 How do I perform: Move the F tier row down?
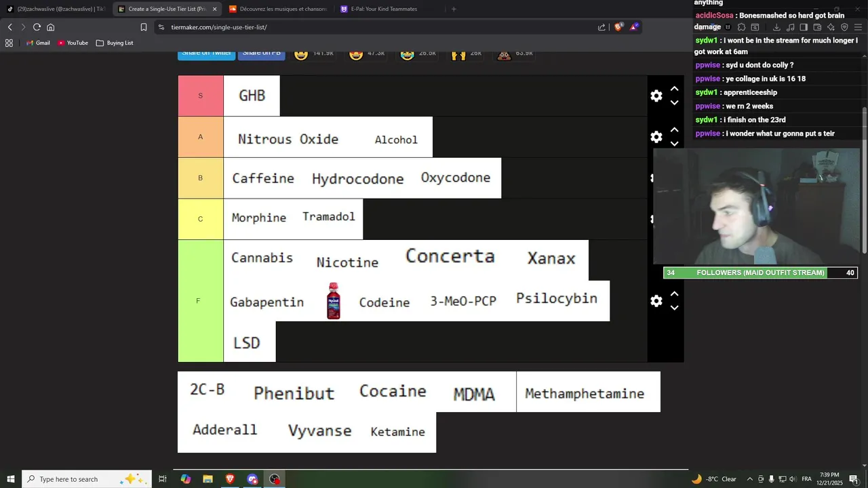tap(674, 307)
